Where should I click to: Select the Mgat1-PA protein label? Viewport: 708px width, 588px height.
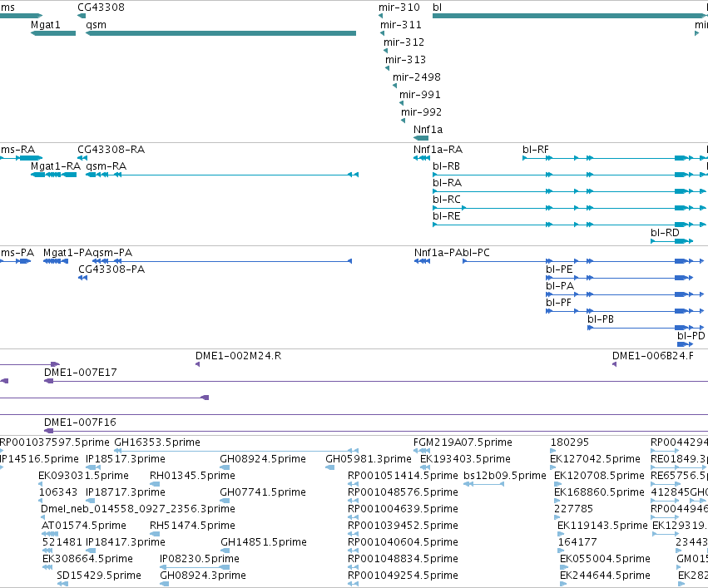click(67, 253)
